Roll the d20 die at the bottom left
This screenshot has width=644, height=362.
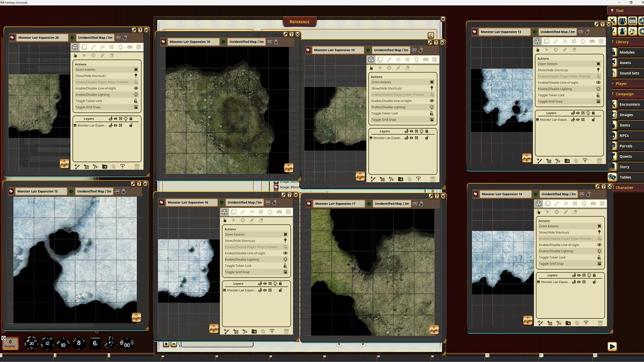tap(31, 344)
